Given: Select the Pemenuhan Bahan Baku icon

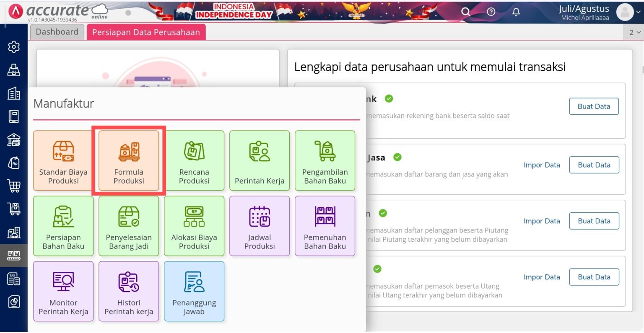Looking at the screenshot, I should (325, 226).
